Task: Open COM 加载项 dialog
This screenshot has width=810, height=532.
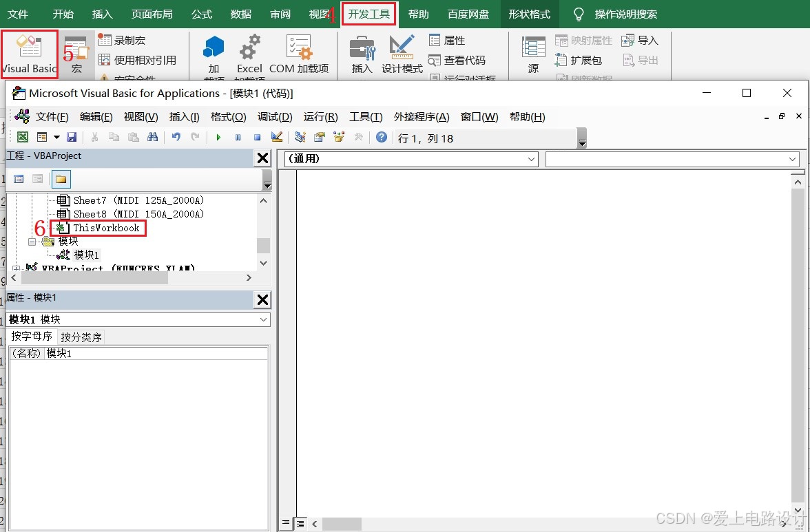Action: (299, 54)
